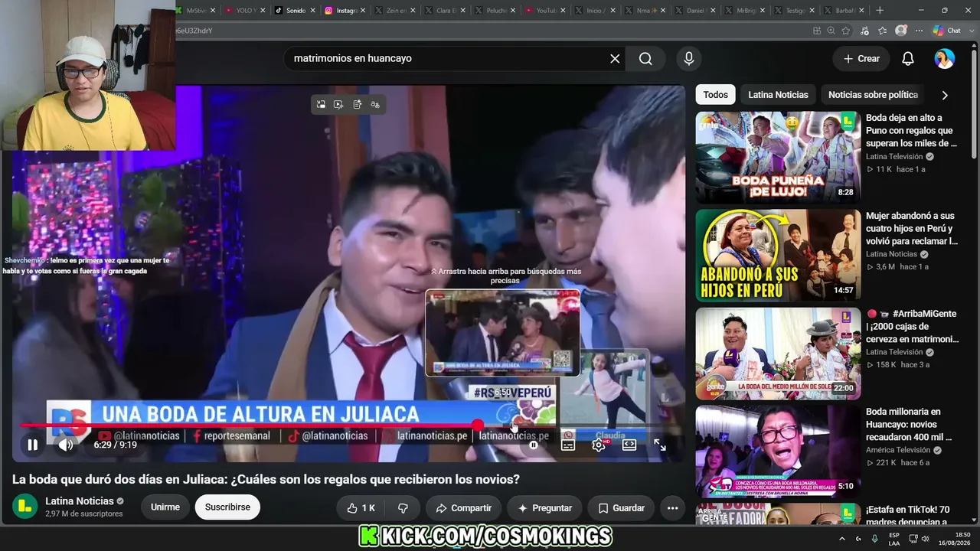Open the 'Mujer abandonó a sus cuatro hijos' title
This screenshot has width=980, height=551.
pos(912,228)
